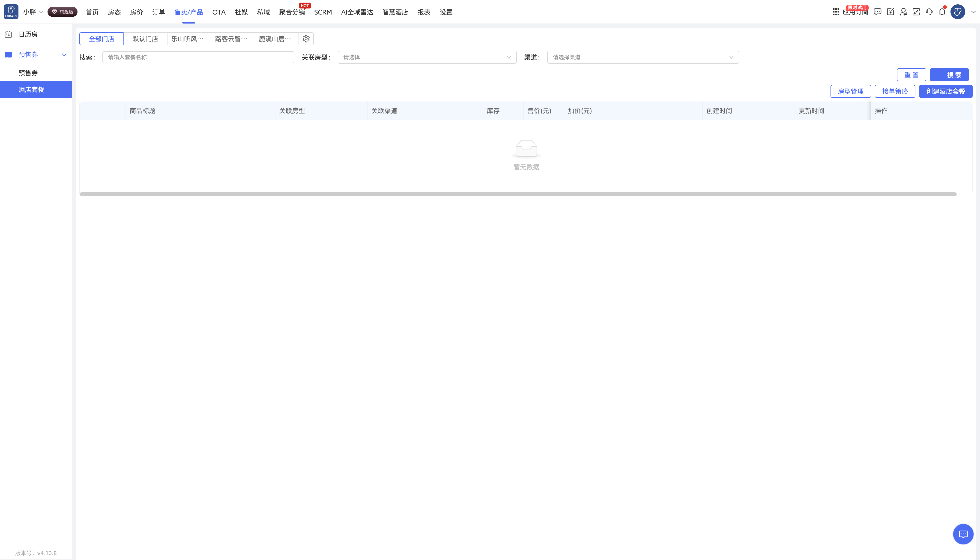This screenshot has height=560, width=980.
Task: Click the yuan billing note icon
Action: 890,12
